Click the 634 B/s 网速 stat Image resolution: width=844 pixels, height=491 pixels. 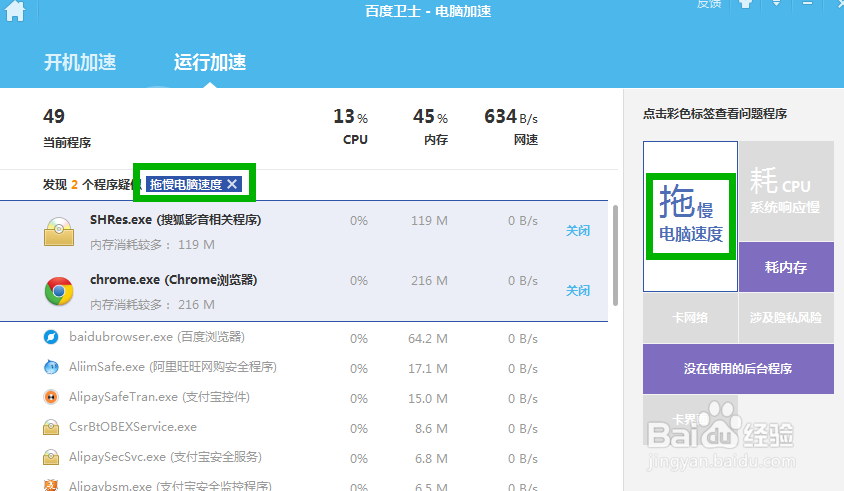click(511, 127)
